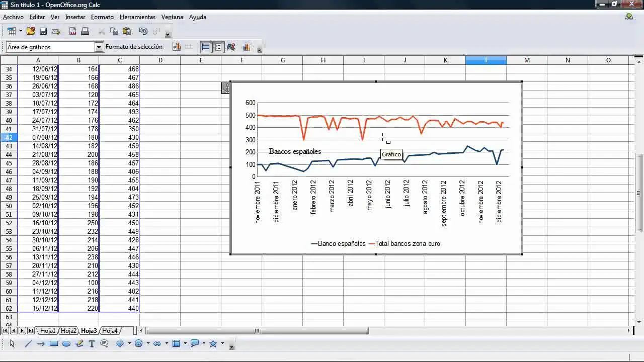
Task: Click the Automatic Layout chart icon
Action: pyautogui.click(x=247, y=47)
